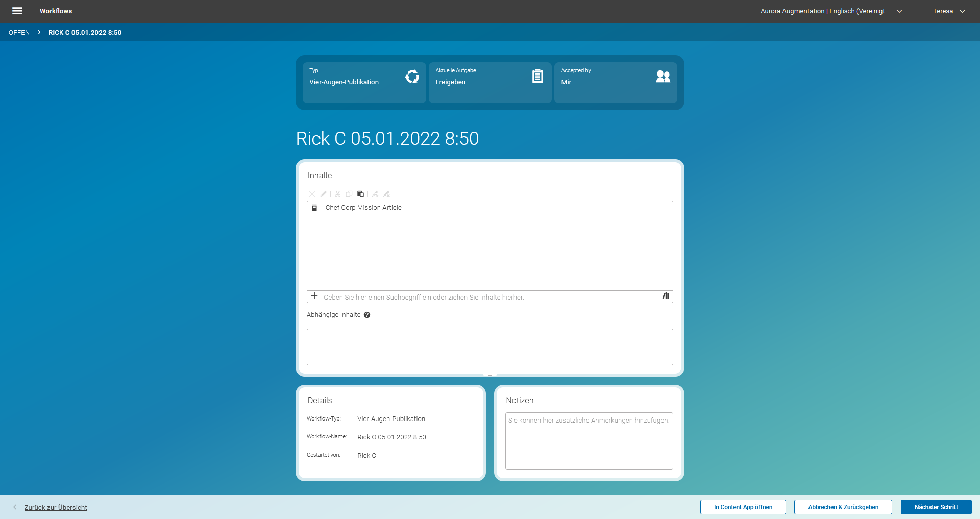Click inside the Notizen annotation field

point(589,441)
